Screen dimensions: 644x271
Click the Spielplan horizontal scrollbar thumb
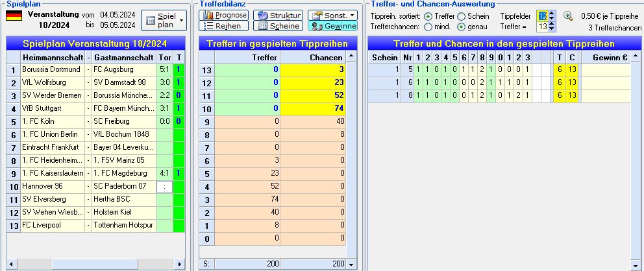coord(95,264)
